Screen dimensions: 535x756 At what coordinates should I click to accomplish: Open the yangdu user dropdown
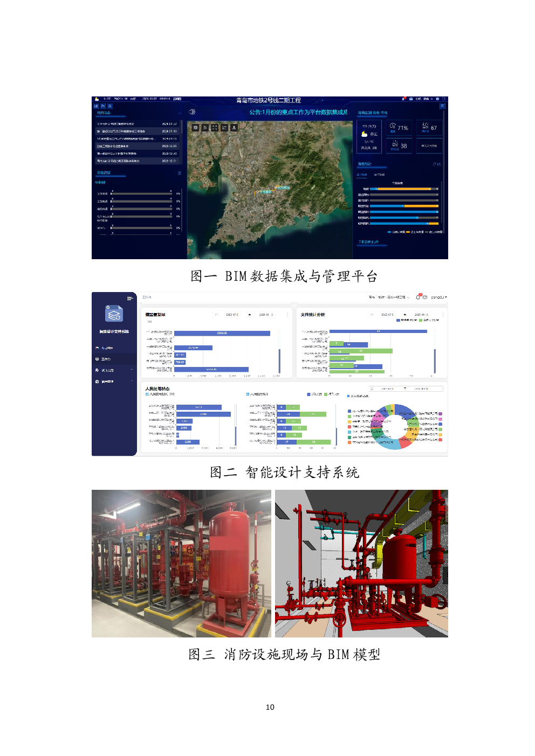tap(438, 297)
